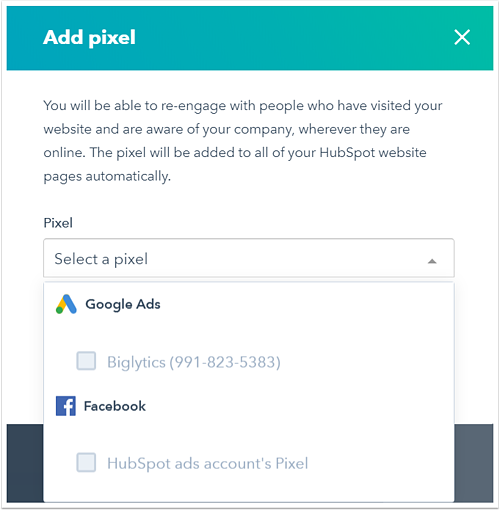Check the HubSpot ads account's Pixel checkbox
Image resolution: width=500 pixels, height=510 pixels.
(x=86, y=462)
